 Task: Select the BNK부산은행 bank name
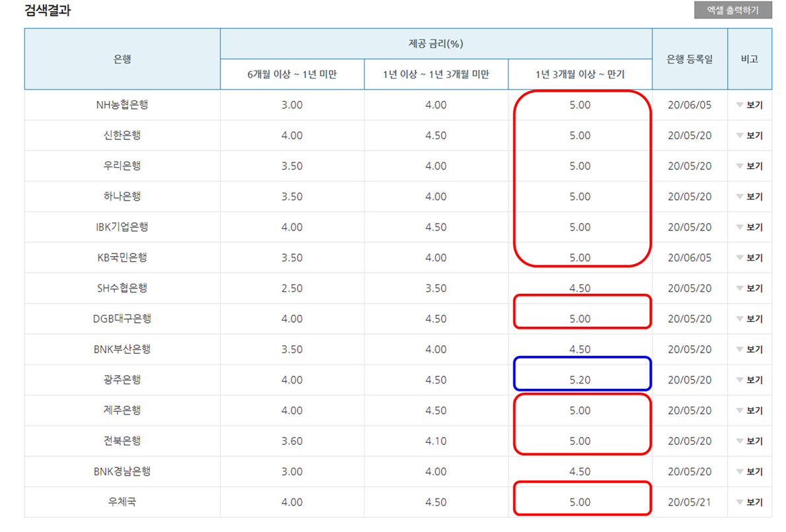122,349
